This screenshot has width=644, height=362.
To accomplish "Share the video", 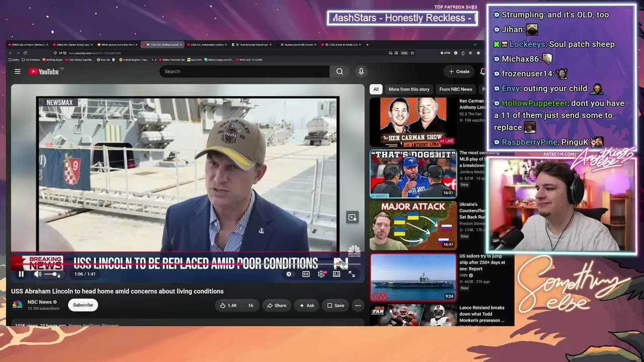I will [277, 305].
